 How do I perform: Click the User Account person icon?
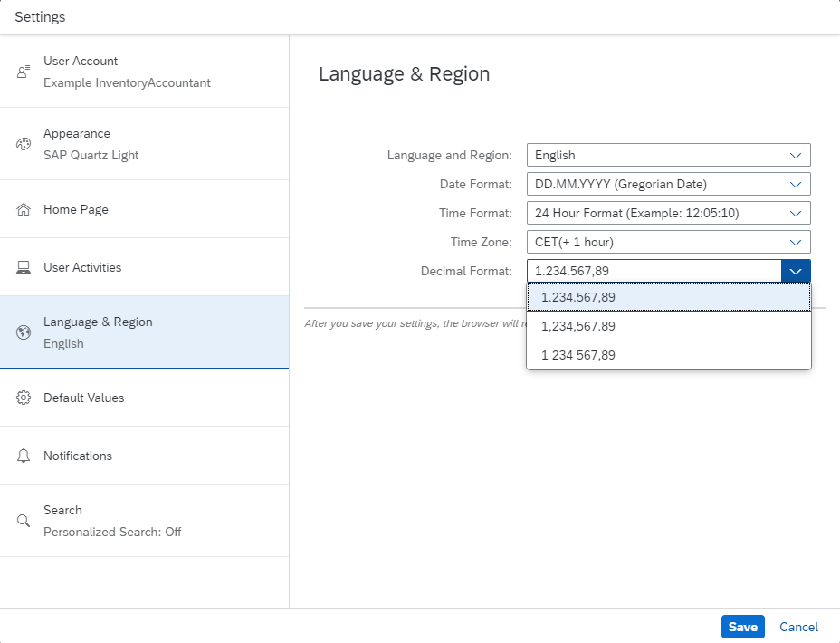(x=23, y=72)
